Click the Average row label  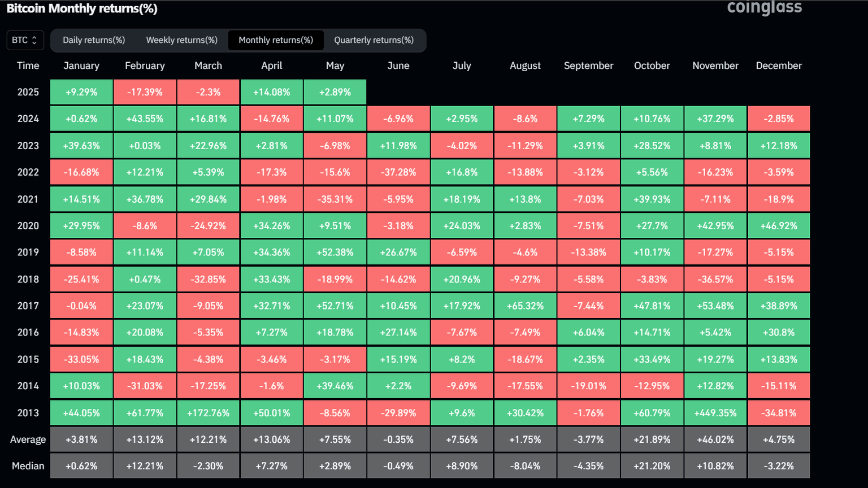(x=28, y=439)
